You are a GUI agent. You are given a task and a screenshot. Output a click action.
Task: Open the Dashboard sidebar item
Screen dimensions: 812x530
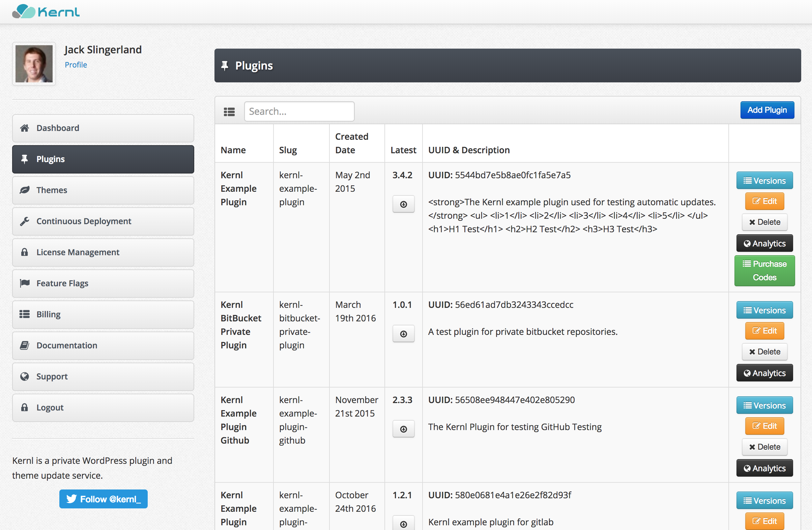103,128
